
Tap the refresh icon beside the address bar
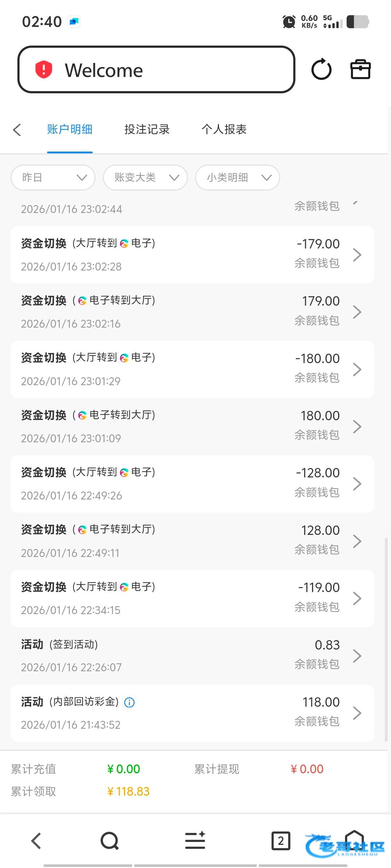tap(321, 69)
